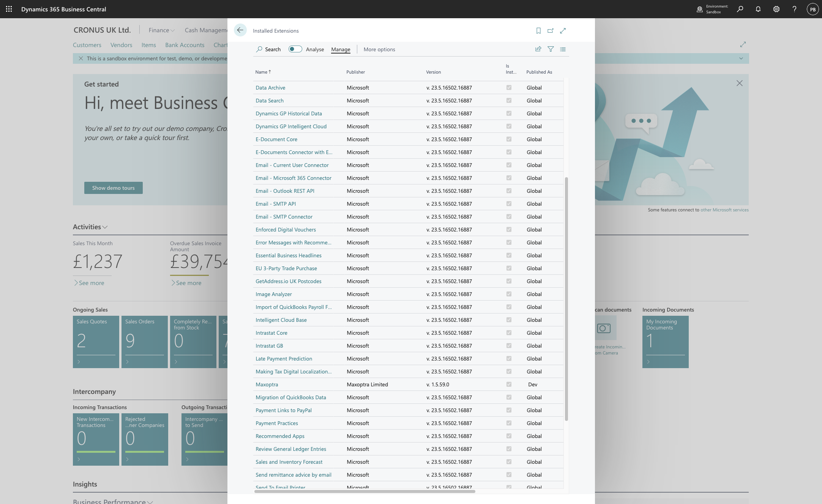The height and width of the screenshot is (504, 822).
Task: Click the environment Sandbox indicator
Action: (712, 9)
